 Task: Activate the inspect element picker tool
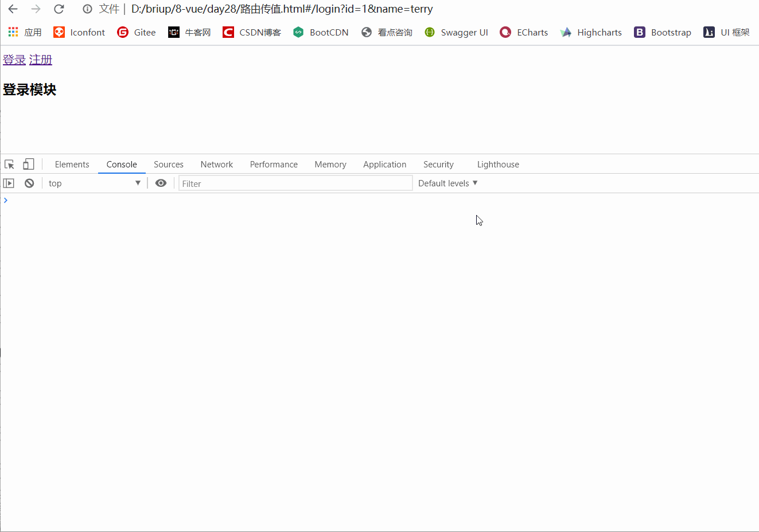coord(9,165)
